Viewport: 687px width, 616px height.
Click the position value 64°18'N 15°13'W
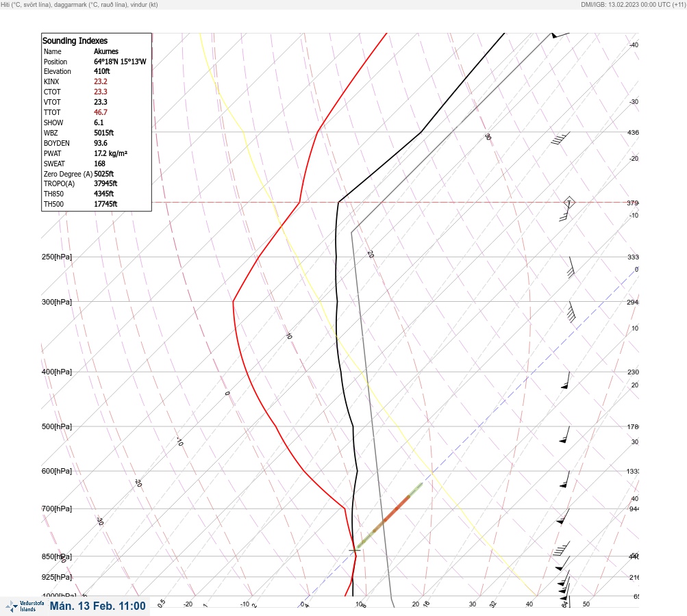pos(120,62)
